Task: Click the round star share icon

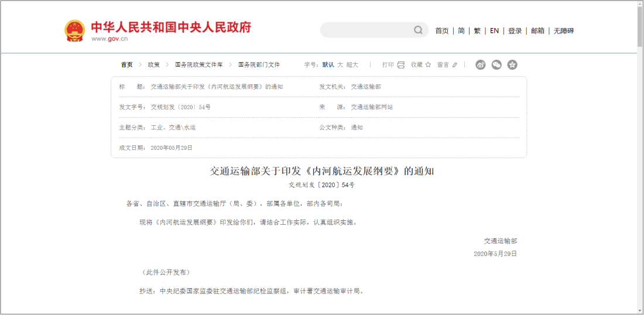Action: pyautogui.click(x=512, y=65)
